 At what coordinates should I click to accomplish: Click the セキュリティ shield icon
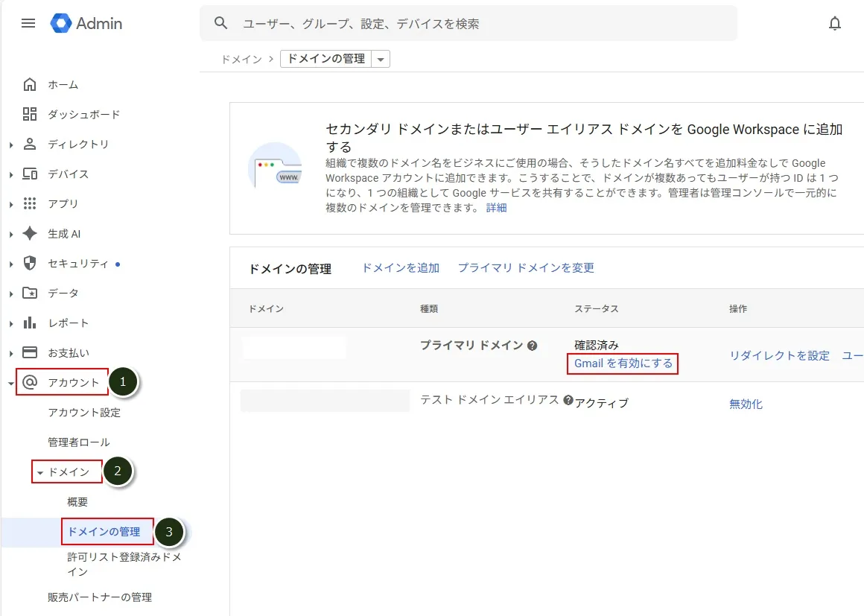click(30, 263)
